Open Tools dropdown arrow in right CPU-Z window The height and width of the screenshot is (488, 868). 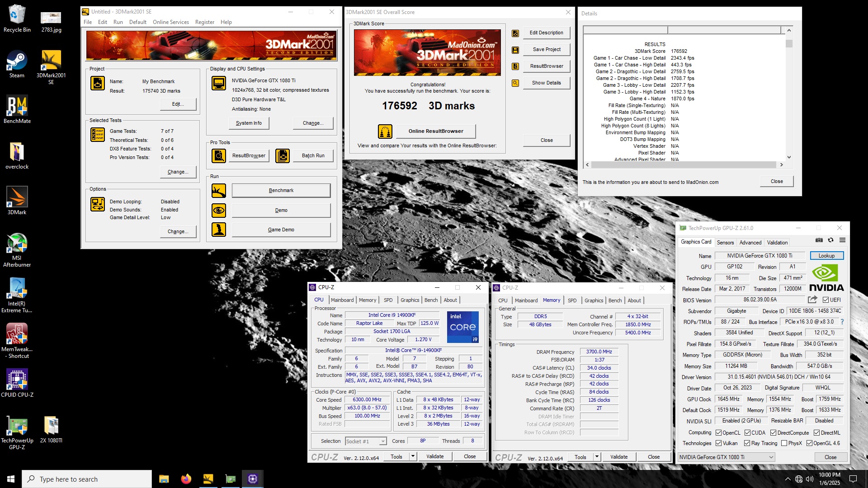point(596,457)
